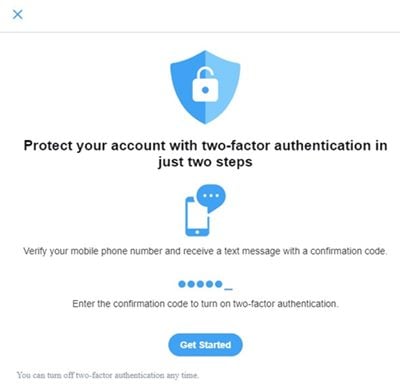The width and height of the screenshot is (400, 392).
Task: Click the underscore cursor after code dots
Action: click(x=228, y=289)
